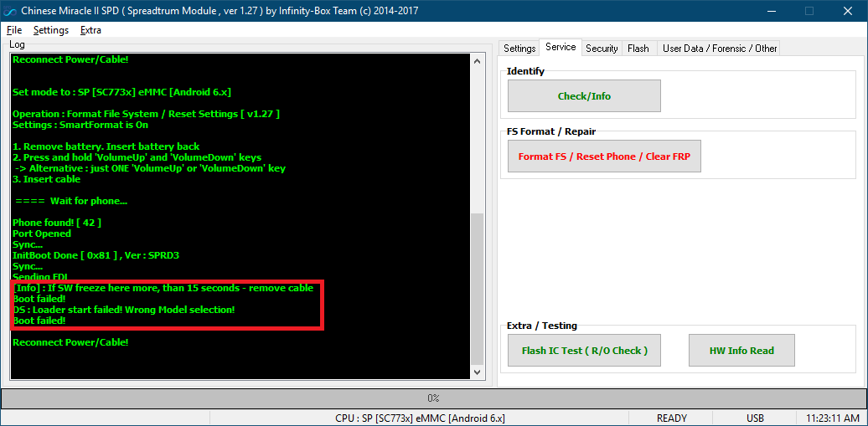Click the CPU status bar entry
The width and height of the screenshot is (868, 426).
[x=420, y=418]
